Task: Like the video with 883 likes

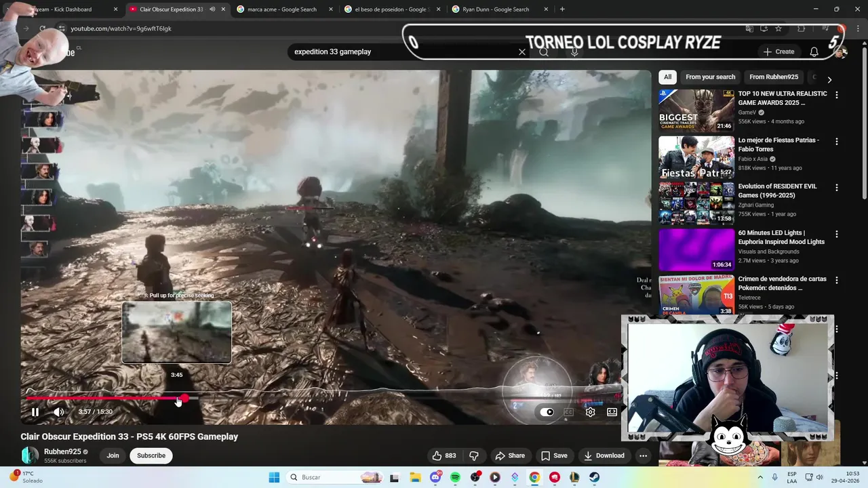Action: [444, 455]
